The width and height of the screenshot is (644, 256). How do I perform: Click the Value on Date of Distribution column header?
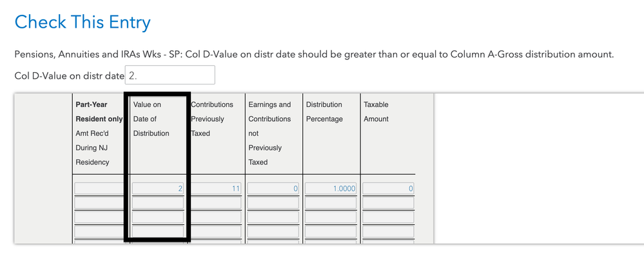tap(151, 119)
